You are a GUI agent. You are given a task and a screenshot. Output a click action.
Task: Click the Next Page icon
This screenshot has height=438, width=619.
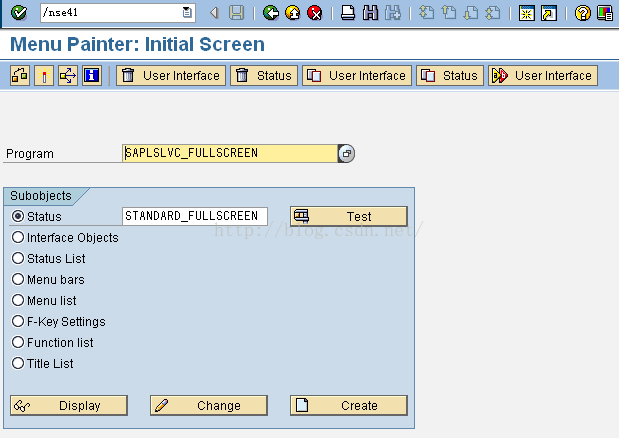pos(471,13)
